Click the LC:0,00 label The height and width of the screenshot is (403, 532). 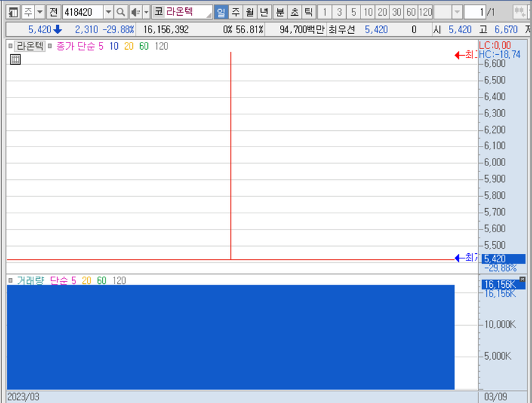(495, 45)
